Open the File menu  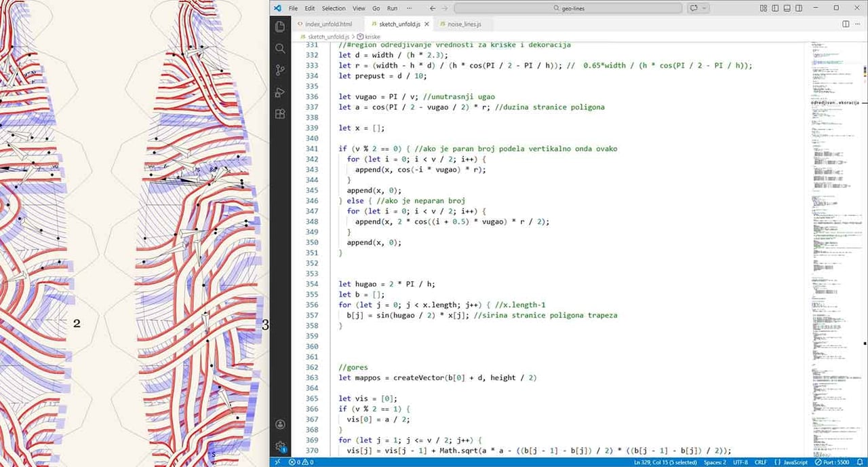[294, 8]
